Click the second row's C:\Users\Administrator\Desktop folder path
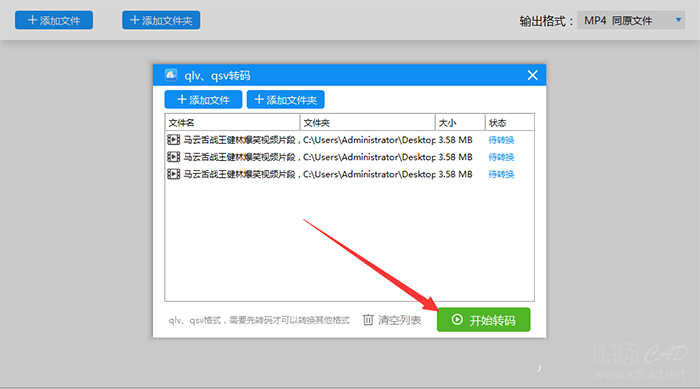 pyautogui.click(x=369, y=157)
